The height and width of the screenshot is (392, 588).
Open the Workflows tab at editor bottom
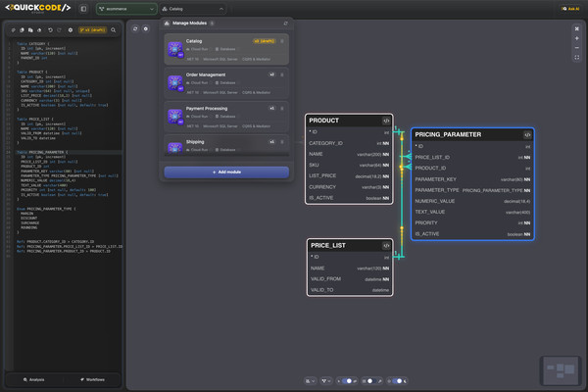coord(92,379)
